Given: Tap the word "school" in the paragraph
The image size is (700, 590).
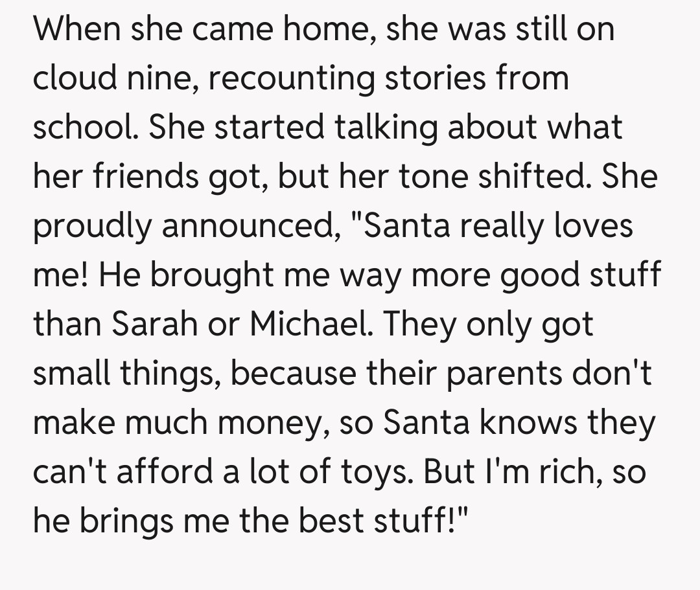Looking at the screenshot, I should (84, 128).
